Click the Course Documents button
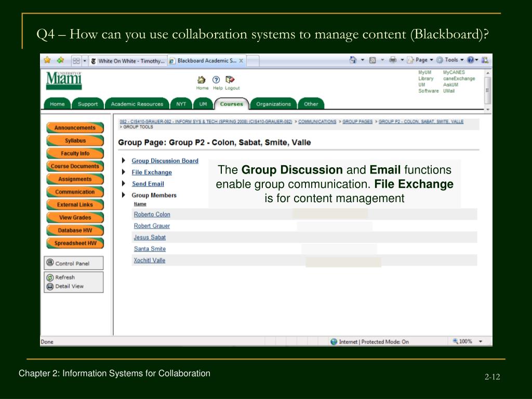 click(x=75, y=166)
